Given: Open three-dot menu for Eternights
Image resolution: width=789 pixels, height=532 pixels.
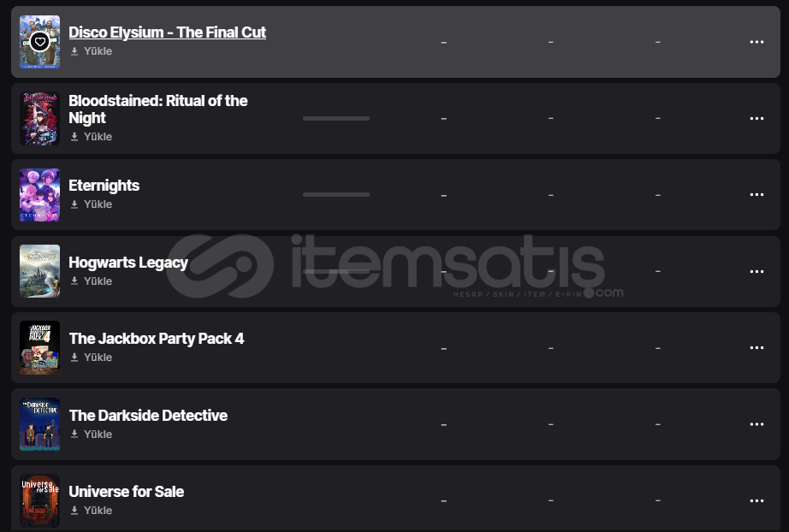Looking at the screenshot, I should [756, 195].
